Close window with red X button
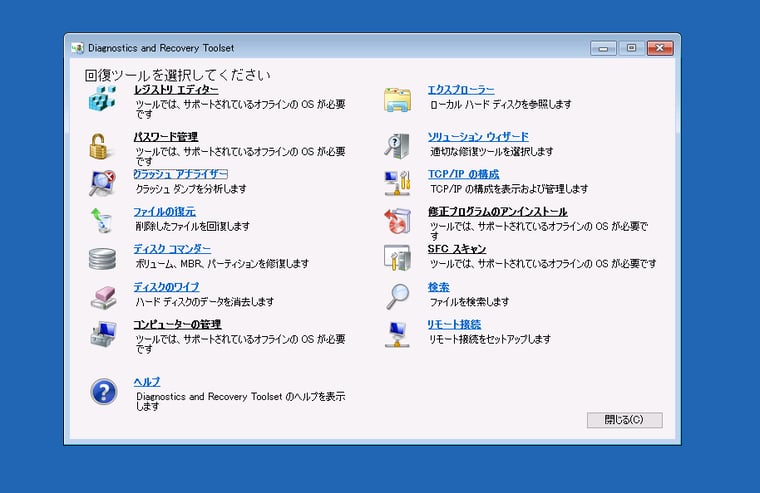The image size is (760, 493). point(660,48)
